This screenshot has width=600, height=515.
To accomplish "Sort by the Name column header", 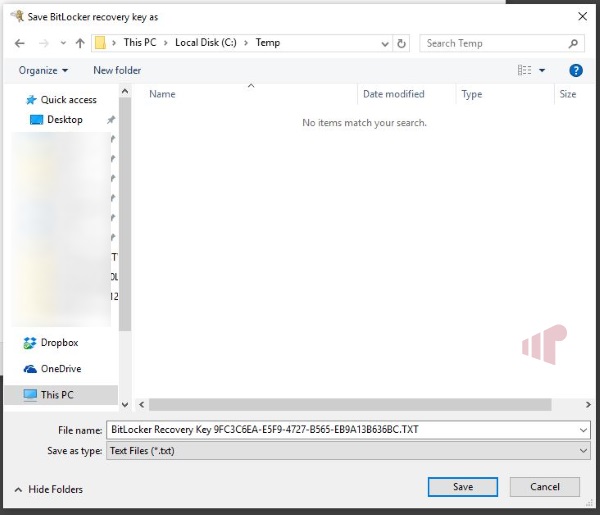I will coord(162,94).
